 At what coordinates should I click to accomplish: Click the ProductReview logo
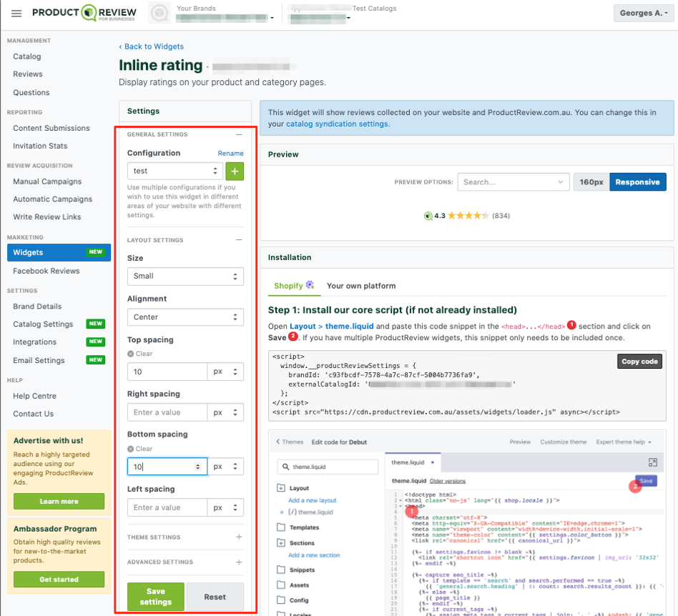(84, 13)
